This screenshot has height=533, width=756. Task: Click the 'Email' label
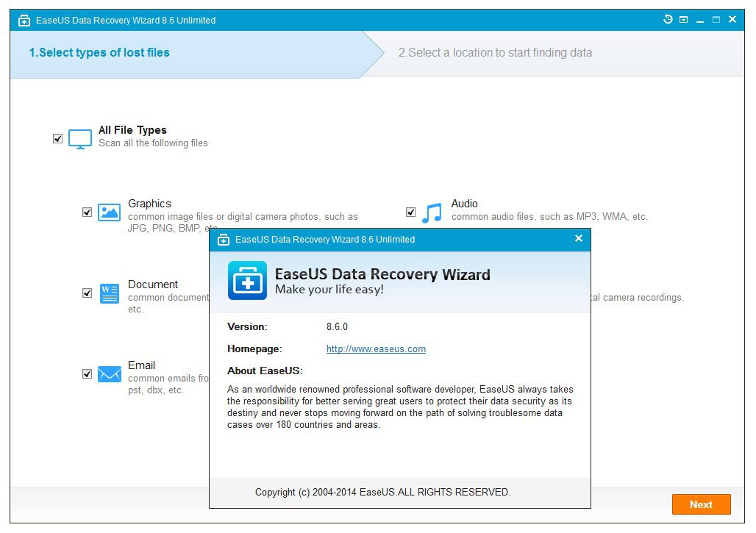coord(141,365)
